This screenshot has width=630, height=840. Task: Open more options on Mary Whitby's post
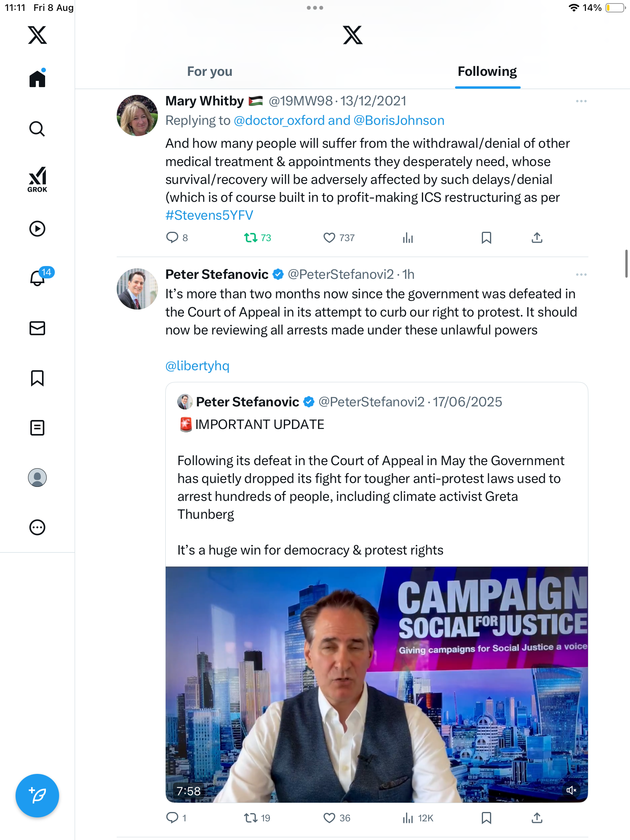pos(581,101)
